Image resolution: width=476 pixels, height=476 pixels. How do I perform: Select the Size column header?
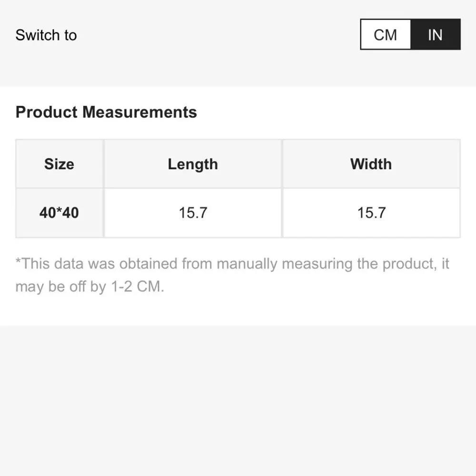click(x=59, y=164)
